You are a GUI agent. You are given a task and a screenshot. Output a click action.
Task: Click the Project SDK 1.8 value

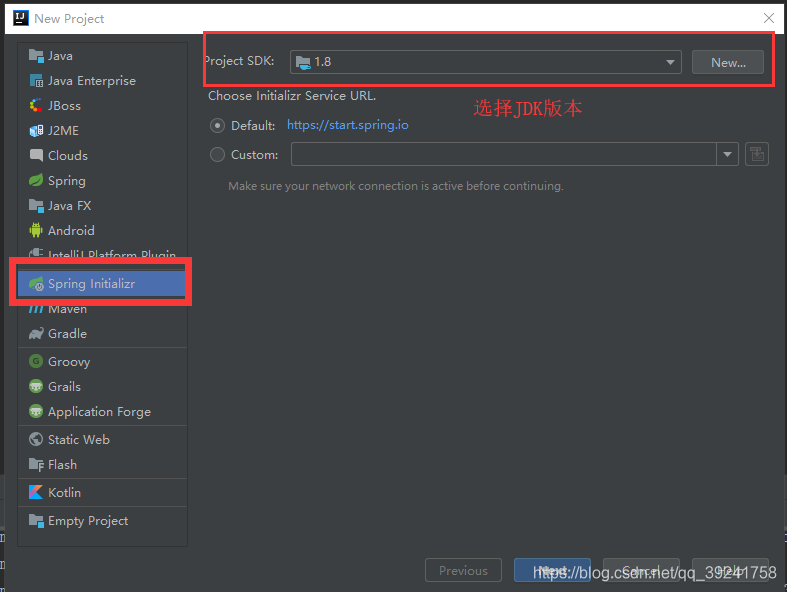(323, 62)
